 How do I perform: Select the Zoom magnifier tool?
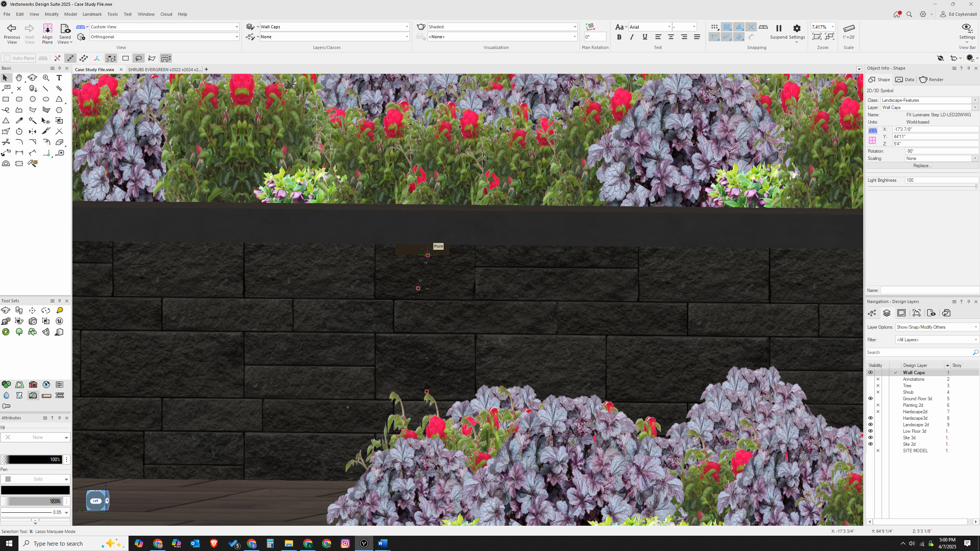pyautogui.click(x=46, y=78)
